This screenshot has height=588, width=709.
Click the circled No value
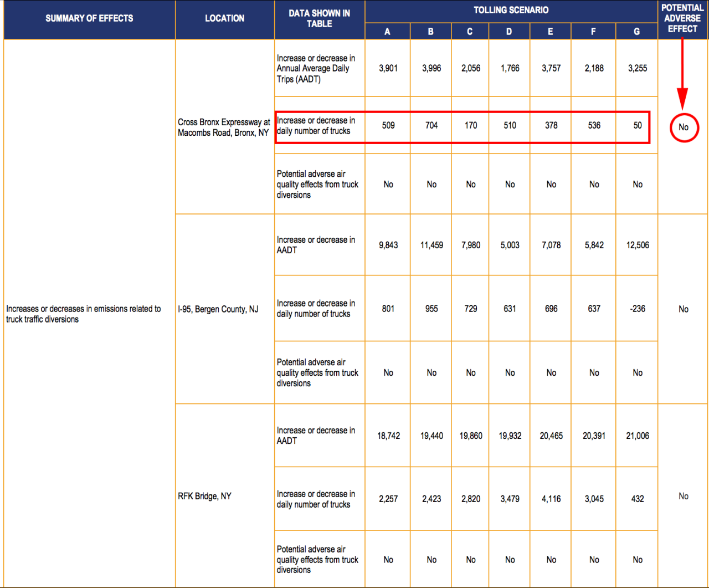point(684,127)
